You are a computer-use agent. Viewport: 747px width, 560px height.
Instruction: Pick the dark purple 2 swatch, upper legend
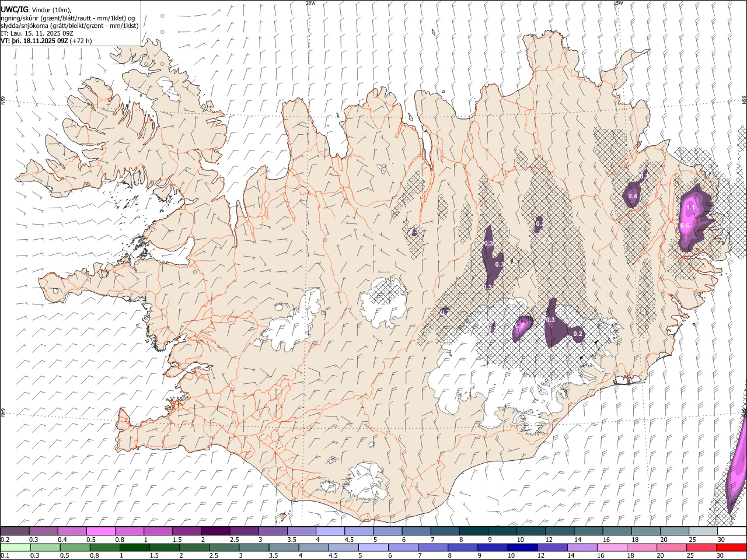click(x=215, y=531)
